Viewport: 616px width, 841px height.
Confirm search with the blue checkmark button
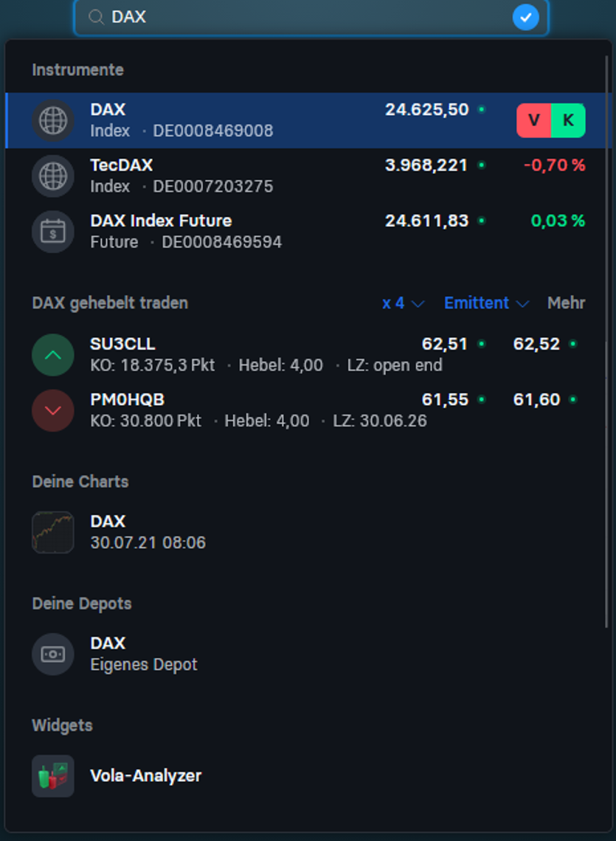(525, 17)
